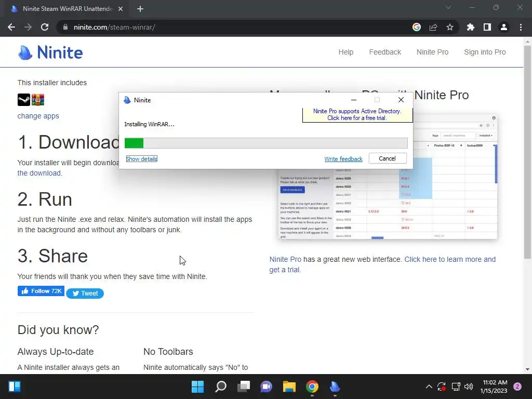This screenshot has width=532, height=399.
Task: Bookmark this page with star icon
Action: point(450,27)
